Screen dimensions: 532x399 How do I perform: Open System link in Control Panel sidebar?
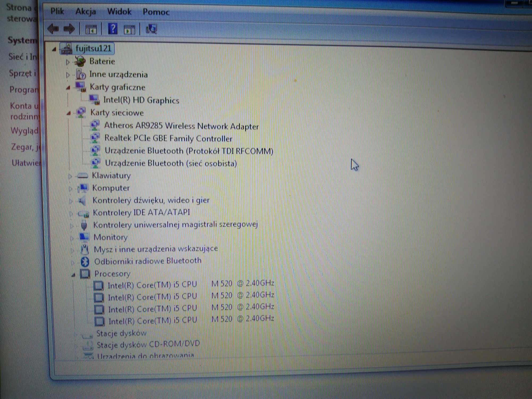tap(23, 40)
